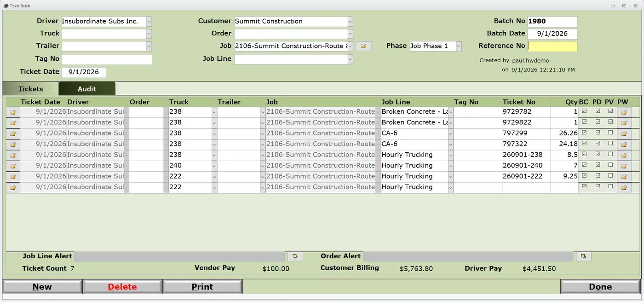Open PW folder icon for ticket 797322
Viewport: 644px width, 302px height.
pos(624,144)
